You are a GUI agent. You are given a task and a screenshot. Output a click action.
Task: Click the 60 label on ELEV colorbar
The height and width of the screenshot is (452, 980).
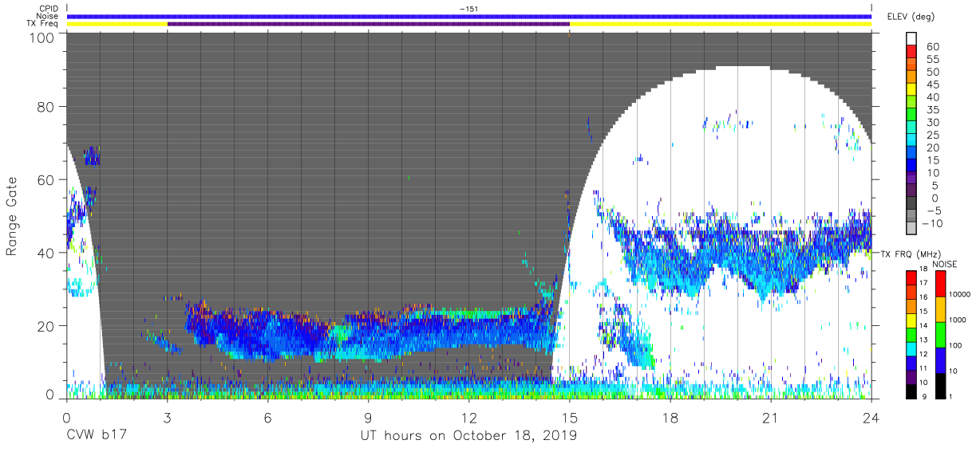tap(932, 47)
